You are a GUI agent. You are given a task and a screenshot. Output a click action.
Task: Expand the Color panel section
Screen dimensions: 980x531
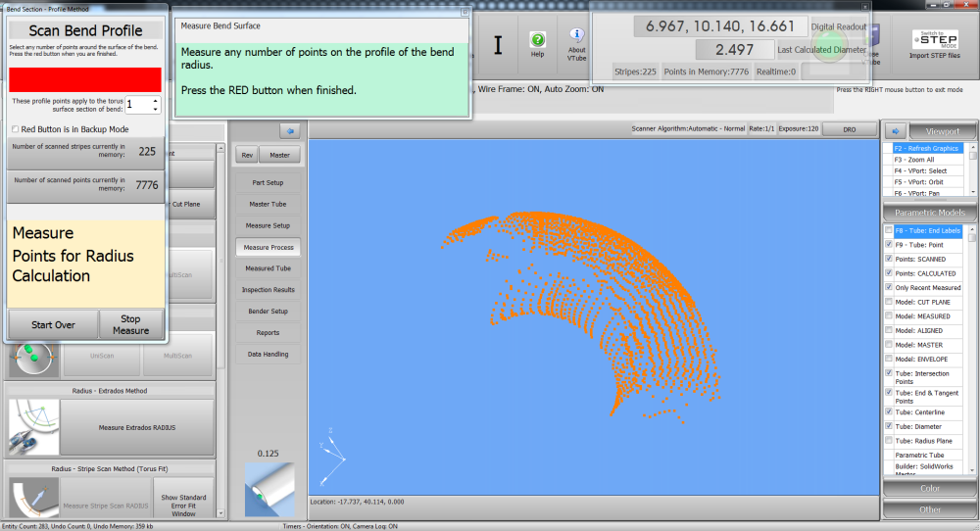(x=929, y=488)
